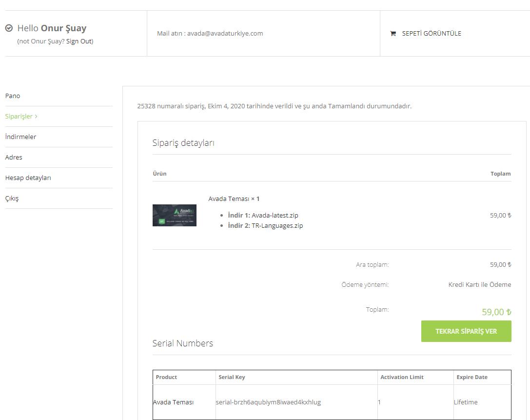
Task: Click the green 59,00 ₺ total amount
Action: pyautogui.click(x=496, y=312)
